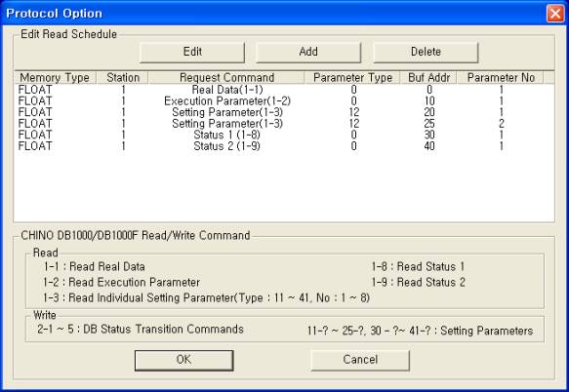Confirm with the OK button
Image resolution: width=569 pixels, height=392 pixels.
(x=183, y=360)
